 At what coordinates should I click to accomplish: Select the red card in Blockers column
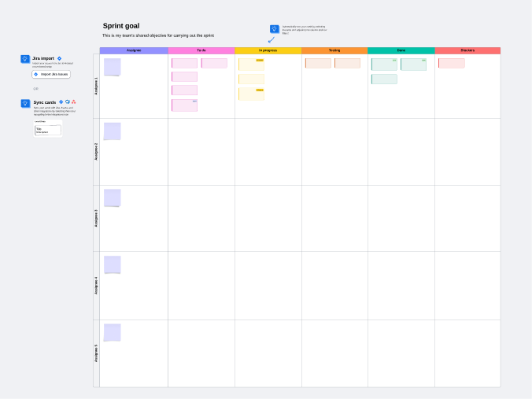pyautogui.click(x=452, y=63)
